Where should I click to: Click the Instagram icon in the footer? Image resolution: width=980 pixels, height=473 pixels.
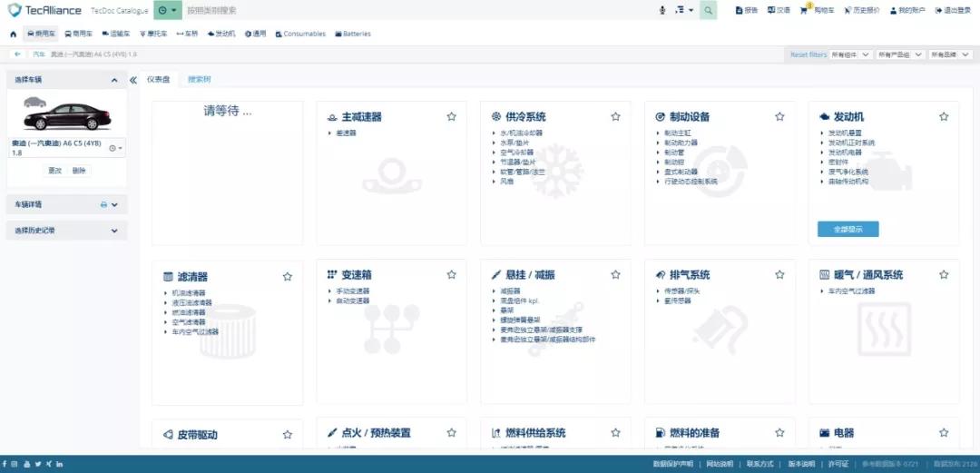(x=15, y=464)
